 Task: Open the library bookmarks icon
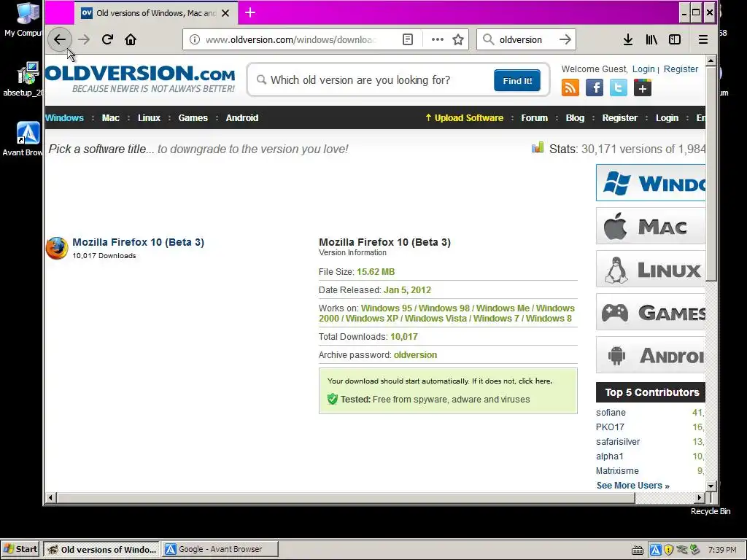pos(651,39)
